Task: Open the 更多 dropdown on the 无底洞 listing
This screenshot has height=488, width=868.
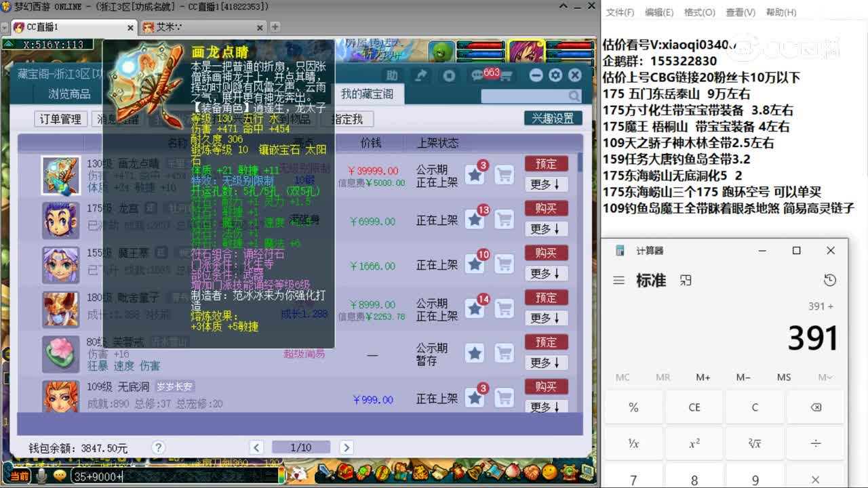Action: pos(547,407)
